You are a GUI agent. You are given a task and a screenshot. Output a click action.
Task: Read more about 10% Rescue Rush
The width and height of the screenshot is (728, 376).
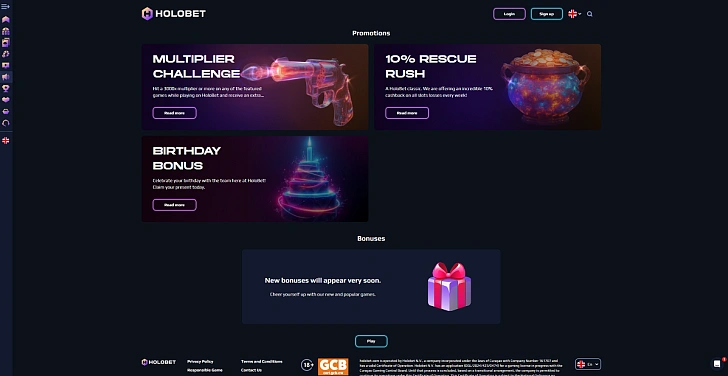407,113
